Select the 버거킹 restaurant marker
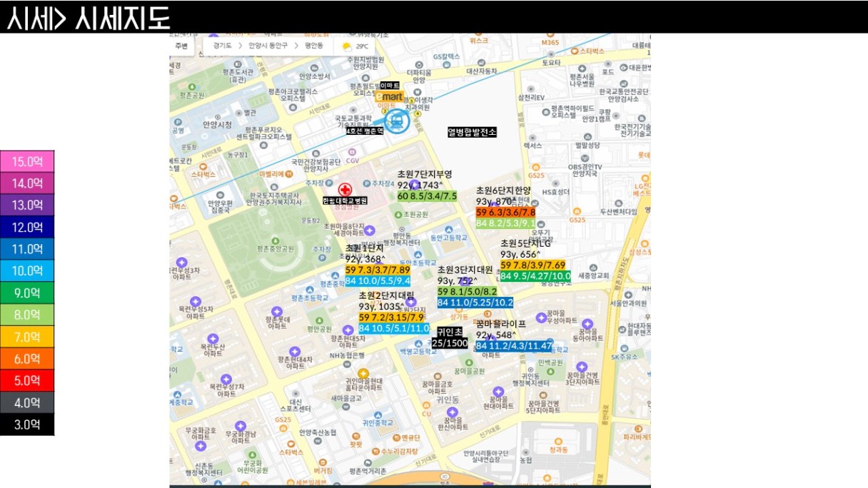 point(323,462)
